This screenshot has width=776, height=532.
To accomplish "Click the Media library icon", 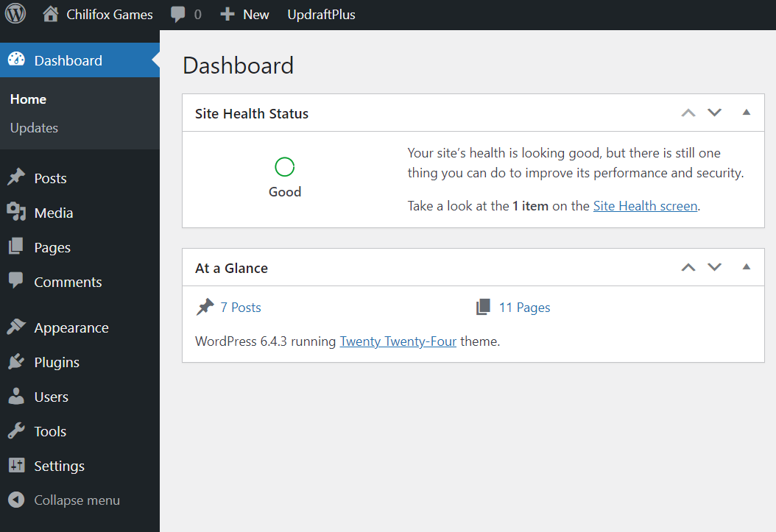I will pos(16,212).
